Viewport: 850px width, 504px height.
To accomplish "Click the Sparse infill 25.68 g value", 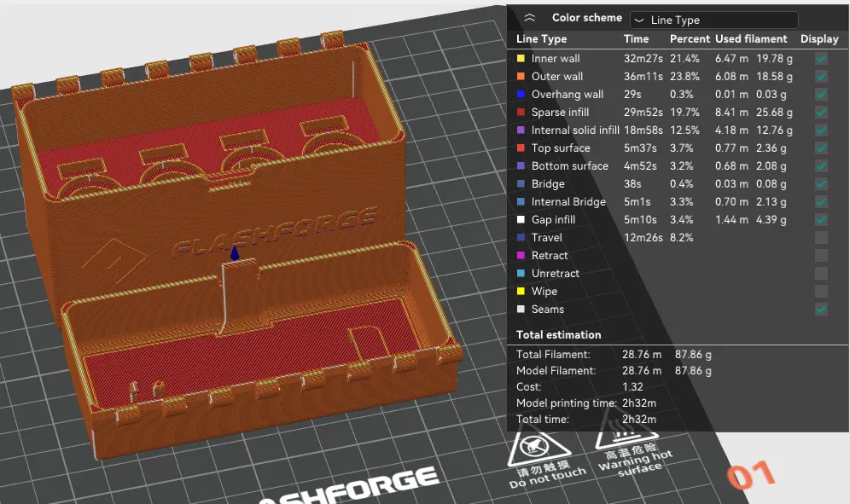I will 775,113.
